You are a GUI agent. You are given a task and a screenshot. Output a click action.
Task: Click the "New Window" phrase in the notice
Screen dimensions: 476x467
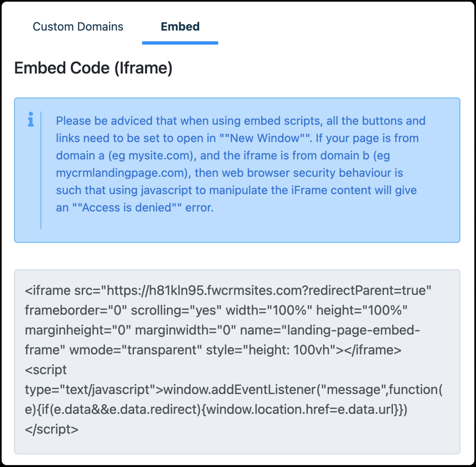[266, 138]
